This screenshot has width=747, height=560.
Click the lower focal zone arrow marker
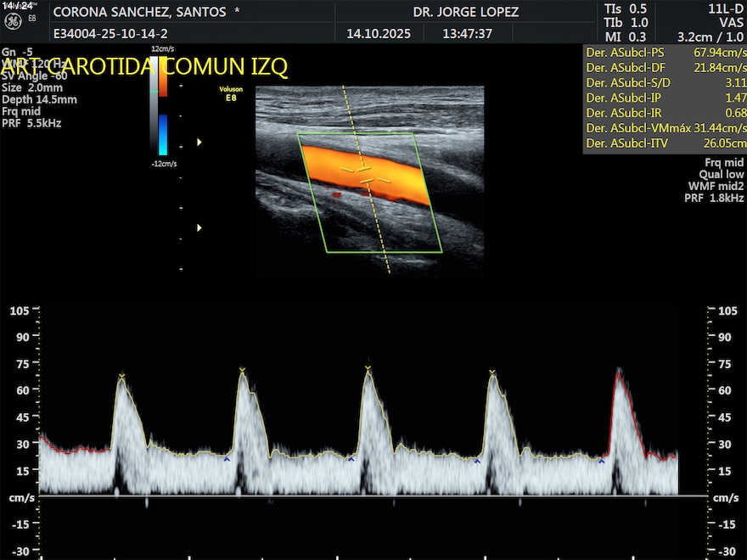click(199, 227)
